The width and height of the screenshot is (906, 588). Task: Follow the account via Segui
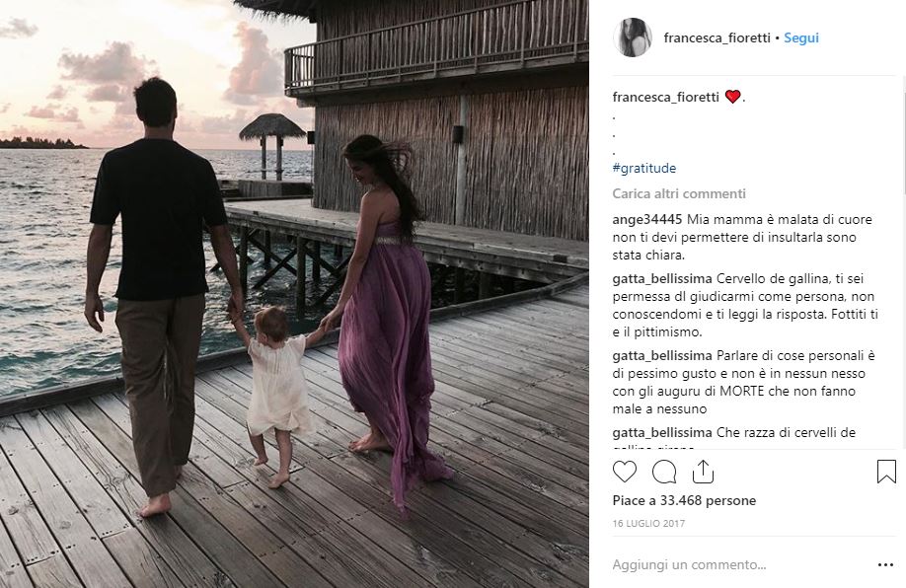click(801, 37)
